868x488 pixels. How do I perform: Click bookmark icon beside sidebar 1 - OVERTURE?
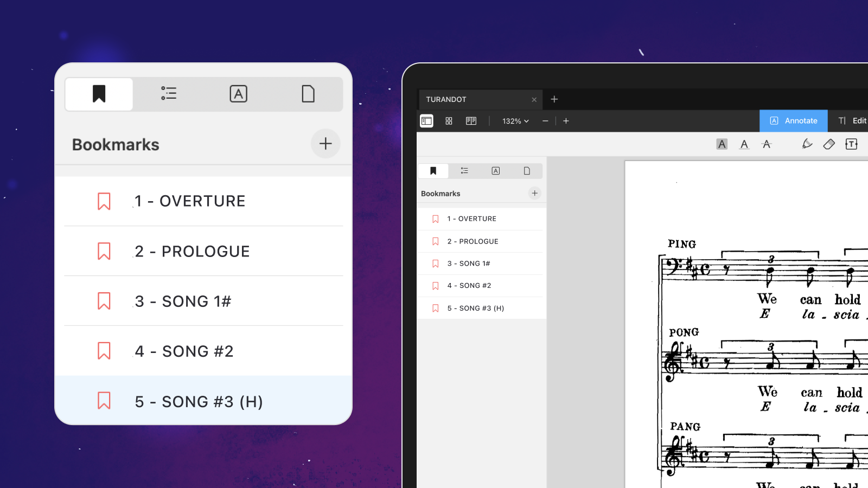pyautogui.click(x=435, y=219)
